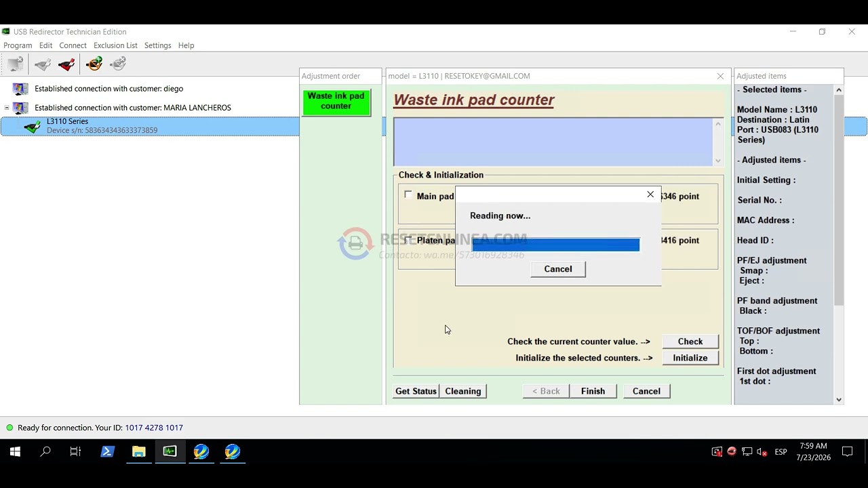Click the message box scroll-up arrow
The height and width of the screenshot is (488, 868).
coord(717,124)
